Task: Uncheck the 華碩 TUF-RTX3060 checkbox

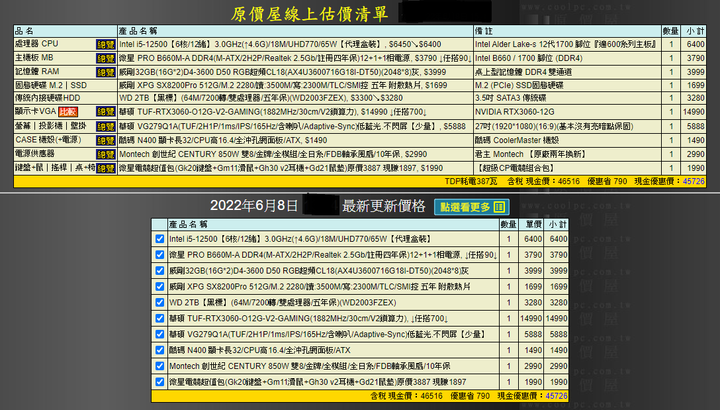Action: pyautogui.click(x=159, y=318)
